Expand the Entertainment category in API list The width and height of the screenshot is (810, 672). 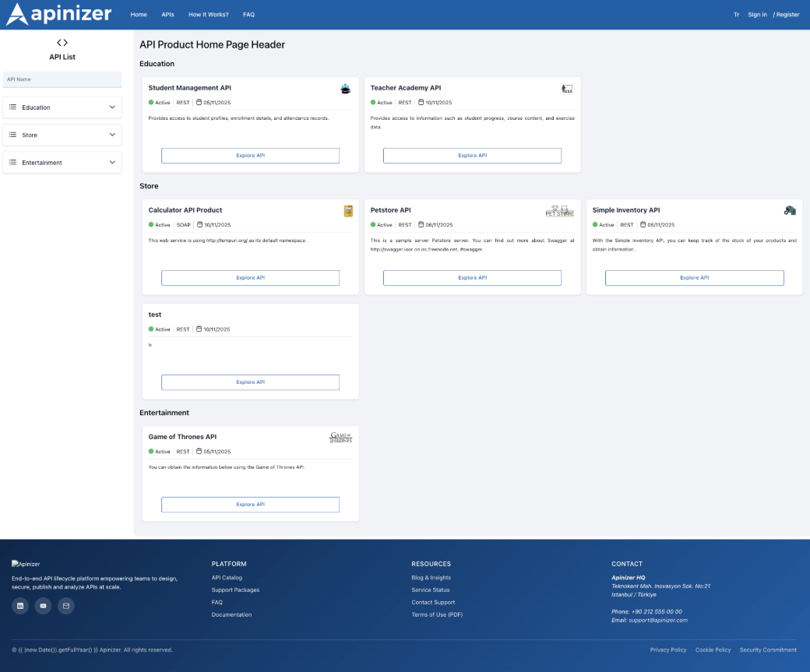62,163
